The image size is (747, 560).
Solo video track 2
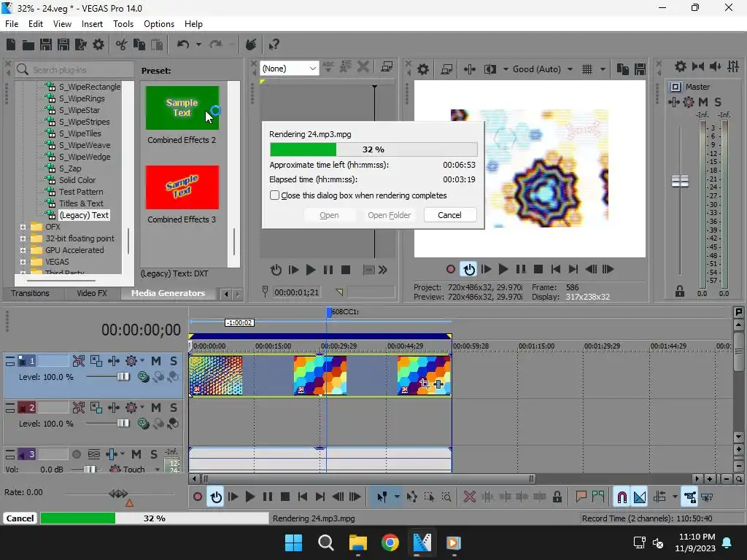click(174, 408)
